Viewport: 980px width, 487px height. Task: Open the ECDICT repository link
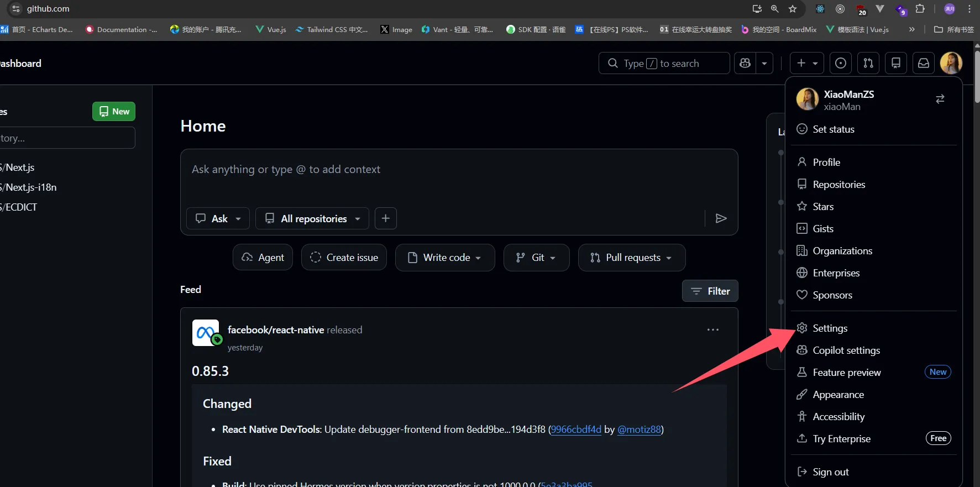pos(19,207)
